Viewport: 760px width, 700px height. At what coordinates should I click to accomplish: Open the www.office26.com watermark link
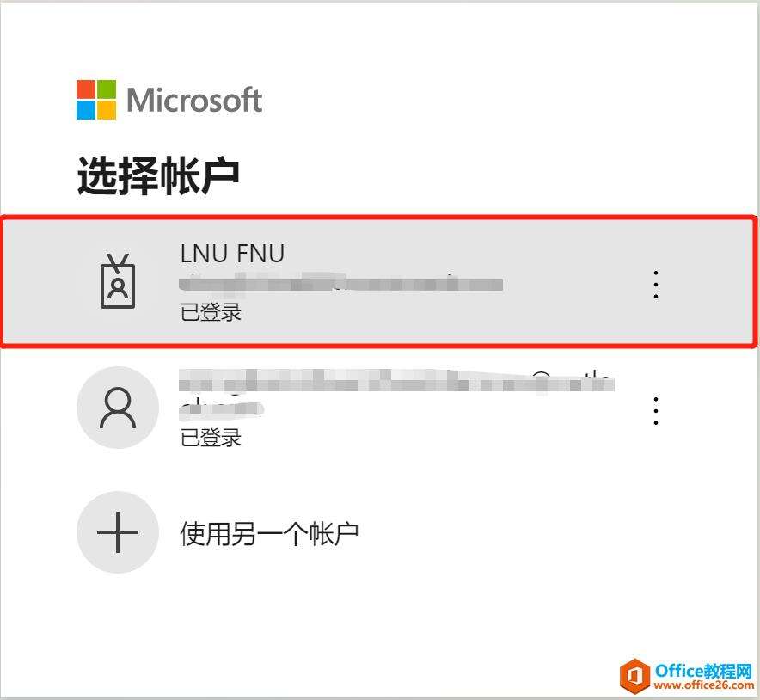[x=704, y=685]
